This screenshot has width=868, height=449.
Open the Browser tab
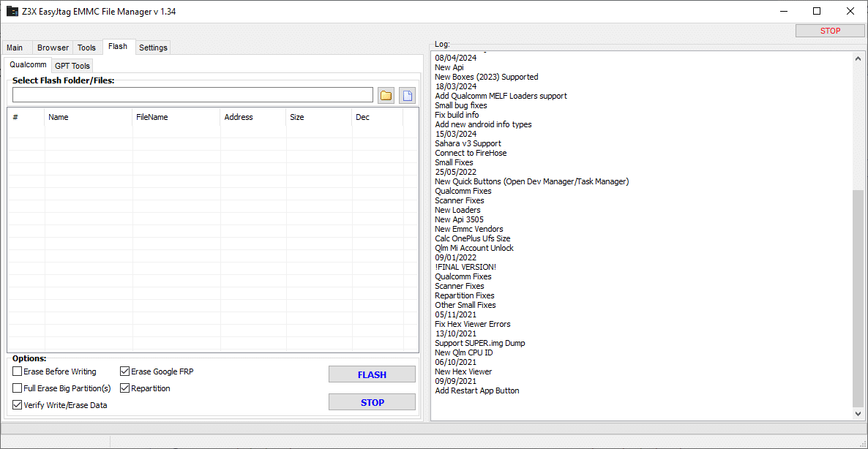point(53,48)
